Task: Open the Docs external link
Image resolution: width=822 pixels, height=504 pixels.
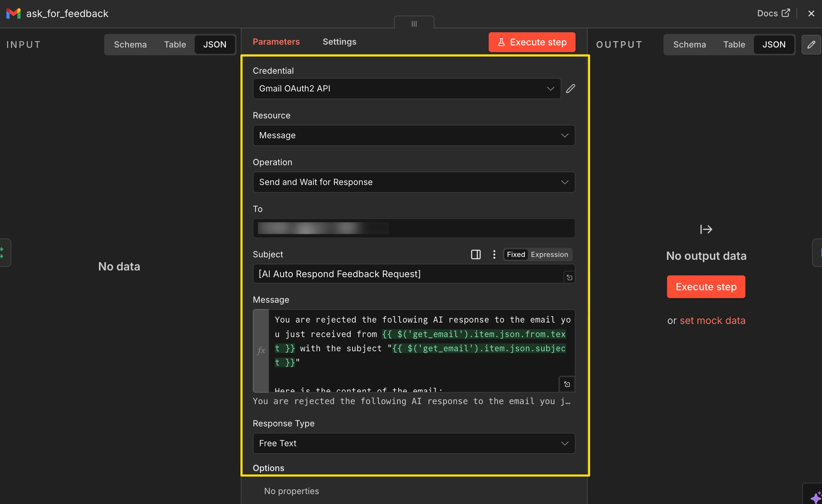Action: point(773,13)
